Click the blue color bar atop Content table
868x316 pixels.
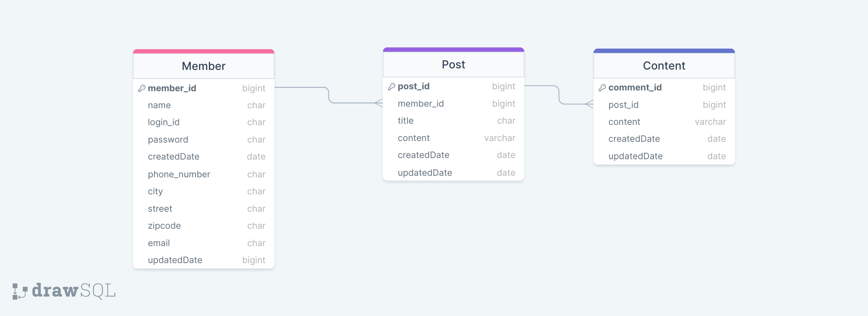click(x=664, y=51)
